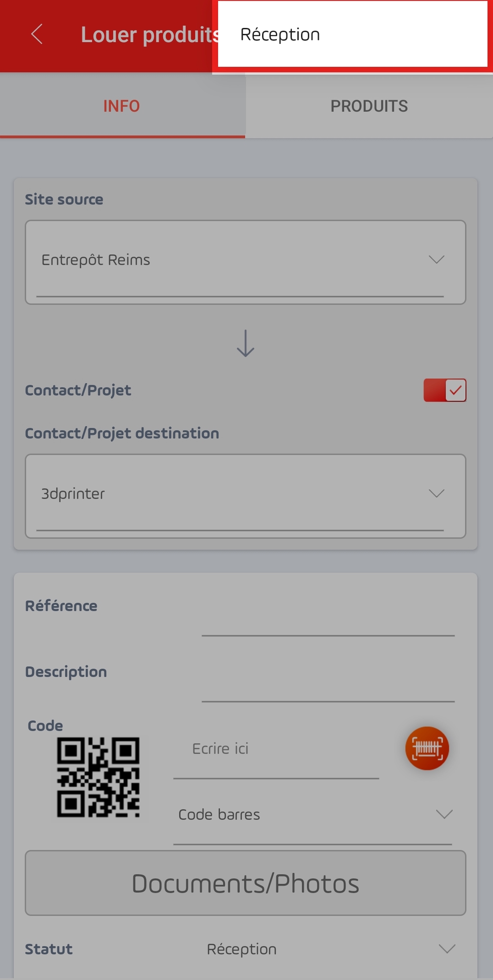Go back using the header arrow
Image resolution: width=493 pixels, height=980 pixels.
pyautogui.click(x=37, y=34)
